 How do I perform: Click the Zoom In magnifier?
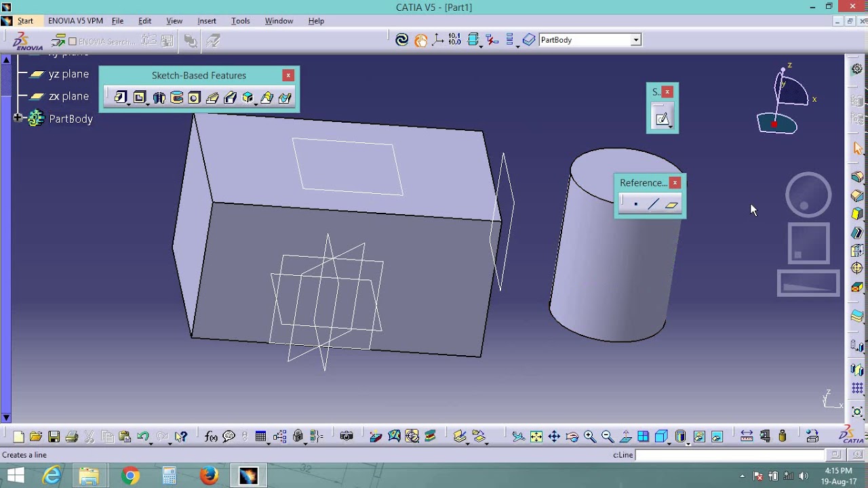tap(589, 436)
